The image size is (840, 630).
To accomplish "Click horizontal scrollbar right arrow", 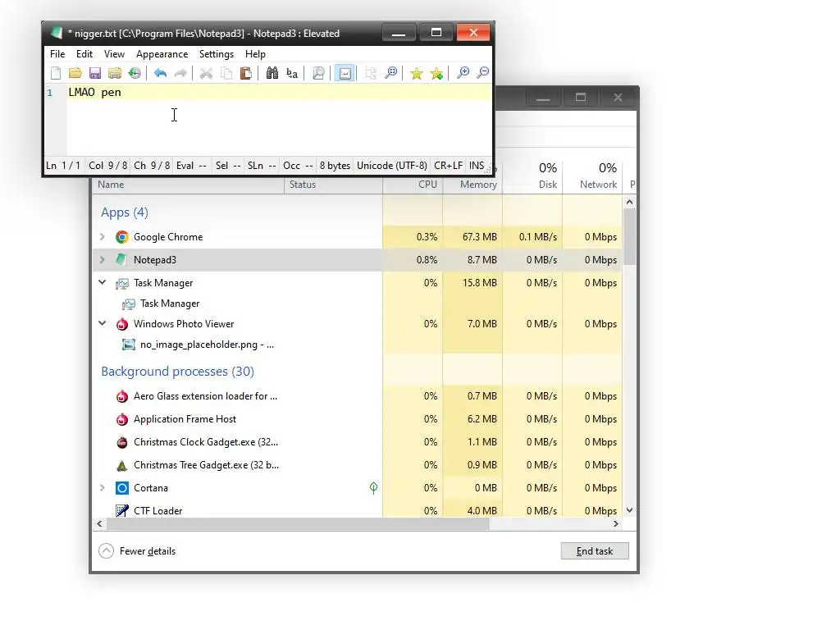I will 615,524.
